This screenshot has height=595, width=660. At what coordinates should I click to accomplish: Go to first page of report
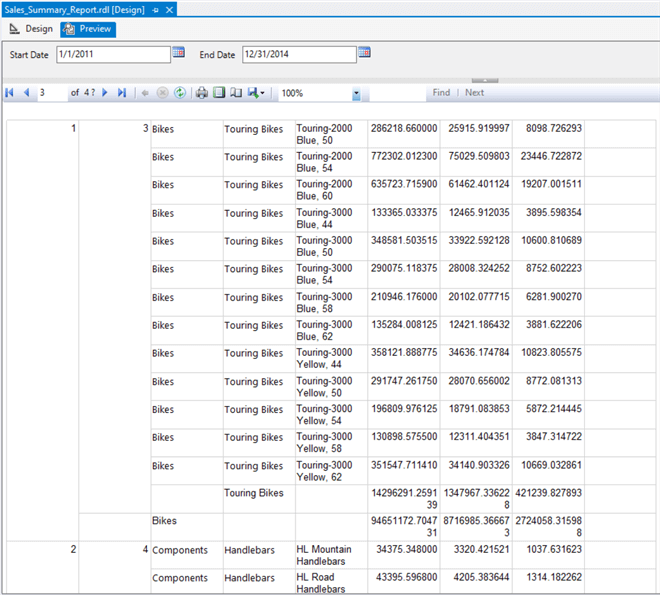click(9, 93)
